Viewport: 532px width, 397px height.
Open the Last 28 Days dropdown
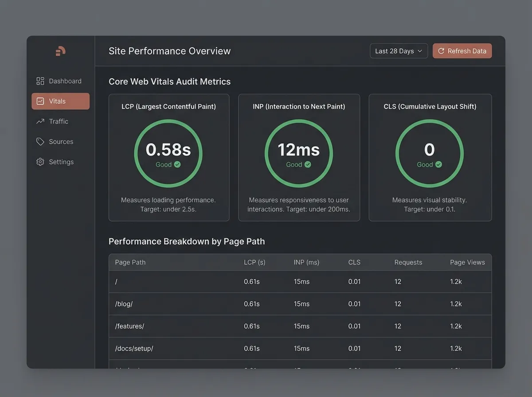[x=399, y=51]
